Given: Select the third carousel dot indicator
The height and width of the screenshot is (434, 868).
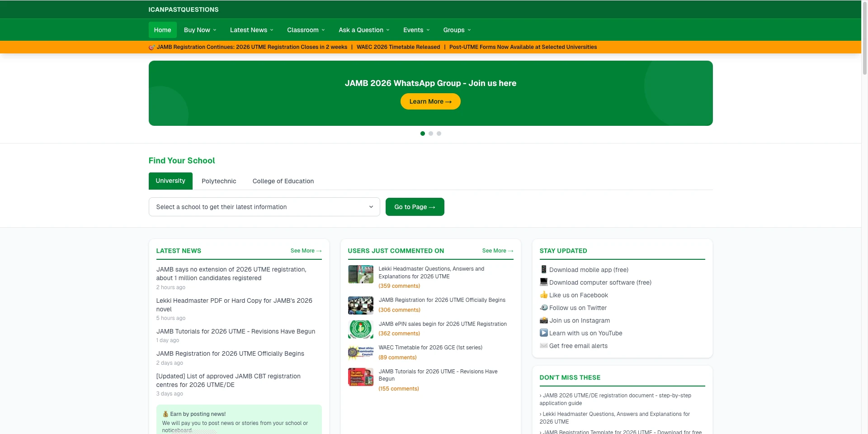Looking at the screenshot, I should point(439,134).
